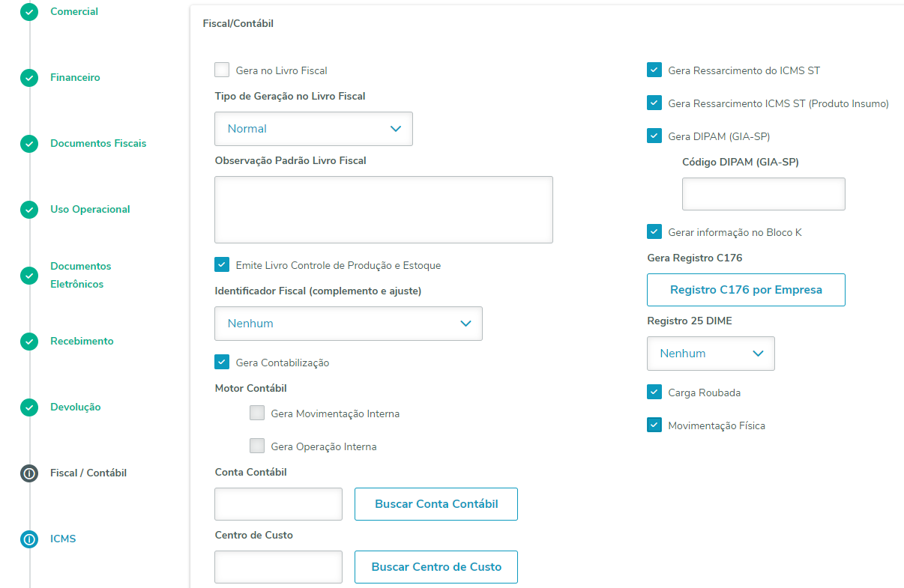
Task: Click the Código DIPAM (GIA-SP) input field
Action: (763, 194)
